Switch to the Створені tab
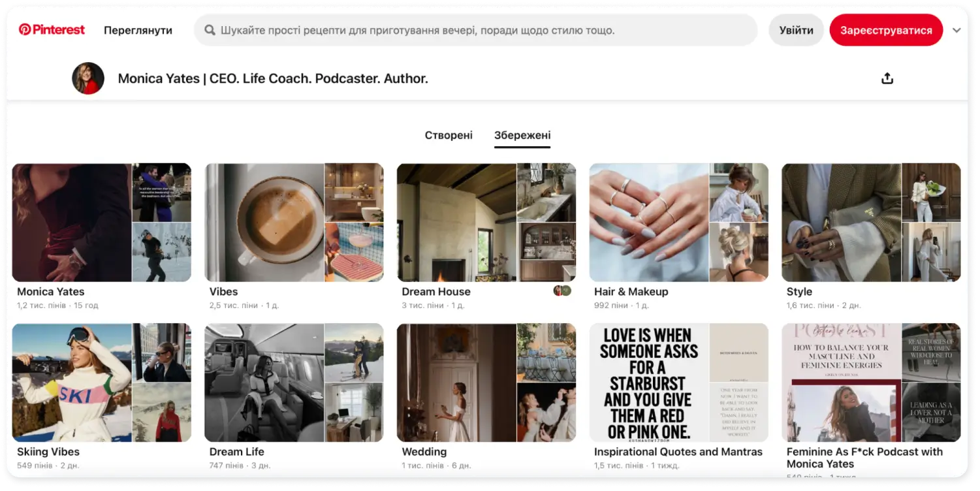 tap(449, 135)
